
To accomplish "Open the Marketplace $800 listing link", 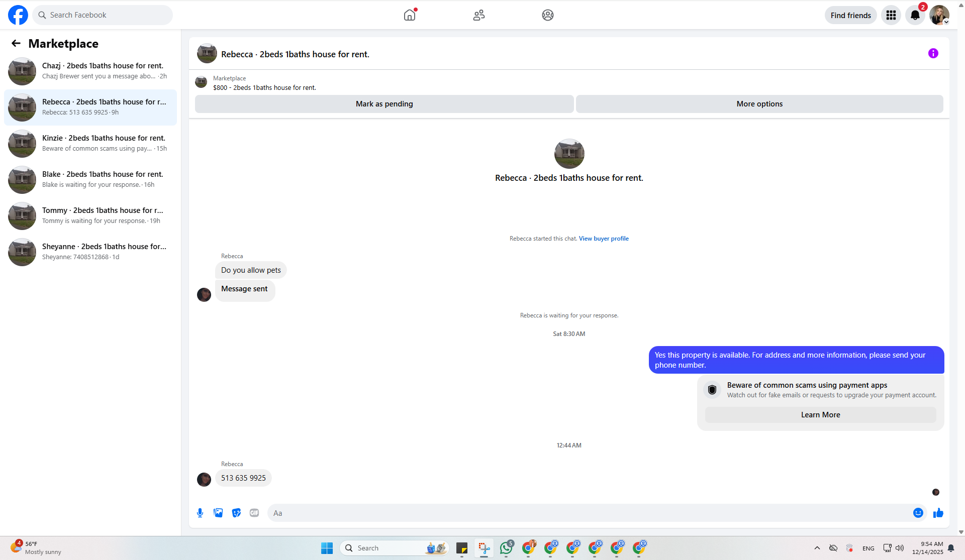I will coord(264,87).
